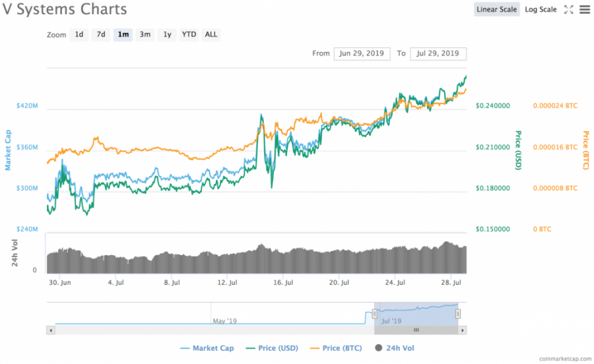Toggle Price (USD) series in legend
The height and width of the screenshot is (364, 594).
(x=272, y=348)
